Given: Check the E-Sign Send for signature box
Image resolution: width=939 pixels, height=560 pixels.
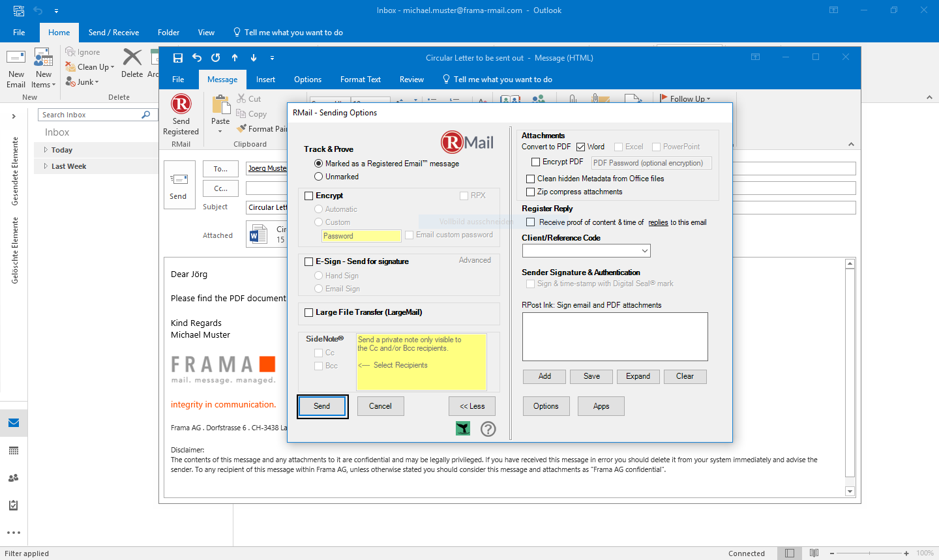Looking at the screenshot, I should [x=309, y=261].
